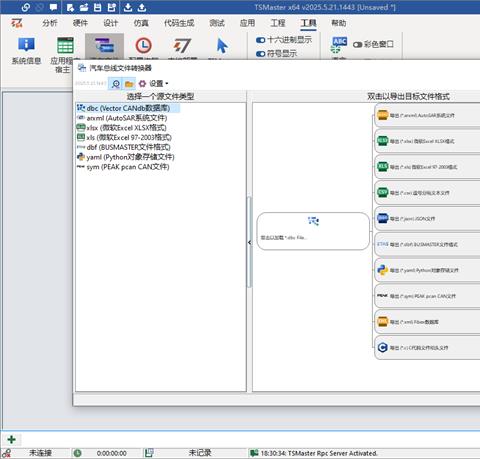Viewport: 480px width, 459px height.
Task: Select dbf (BUSMASTER文件格式) source type
Action: (x=123, y=147)
